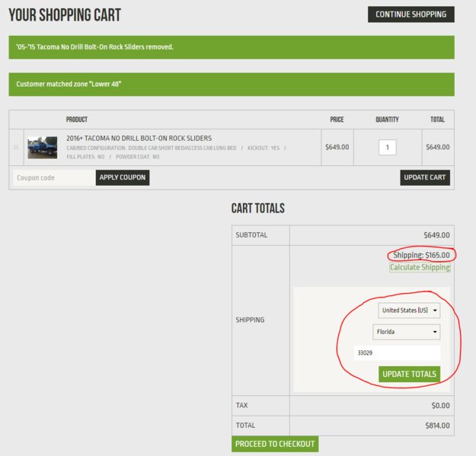The height and width of the screenshot is (456, 476).
Task: Click the rock sliders product thumbnail
Action: [43, 147]
